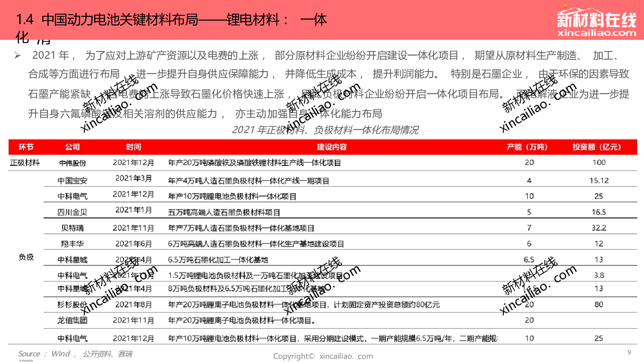
Task: Click the "Copyright© xincailiao.com" footer
Action: click(323, 356)
